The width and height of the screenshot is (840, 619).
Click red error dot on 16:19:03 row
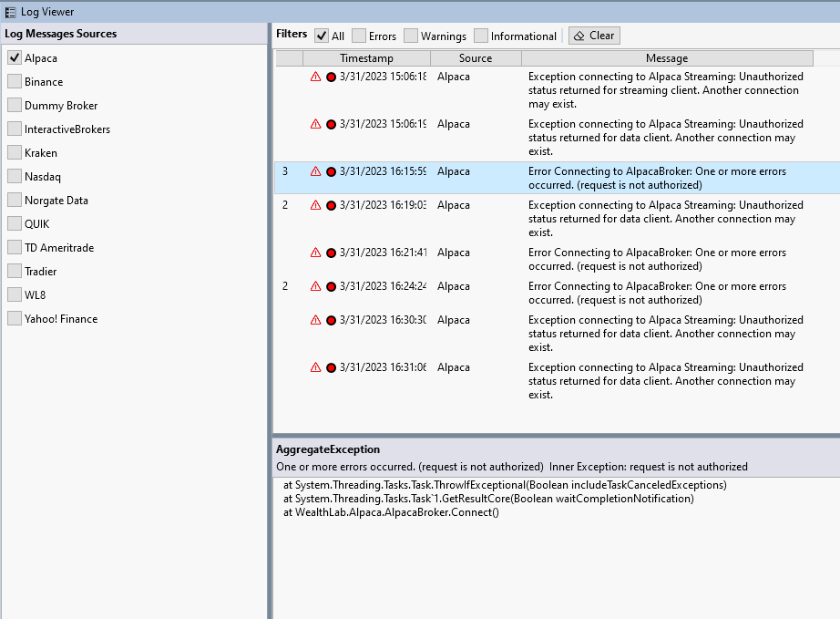click(331, 205)
